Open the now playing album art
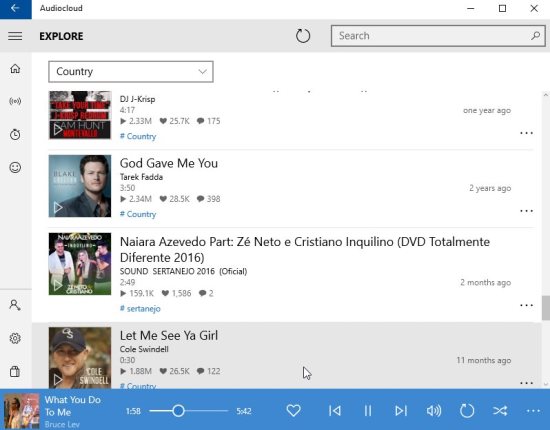This screenshot has width=550, height=430. 21,410
